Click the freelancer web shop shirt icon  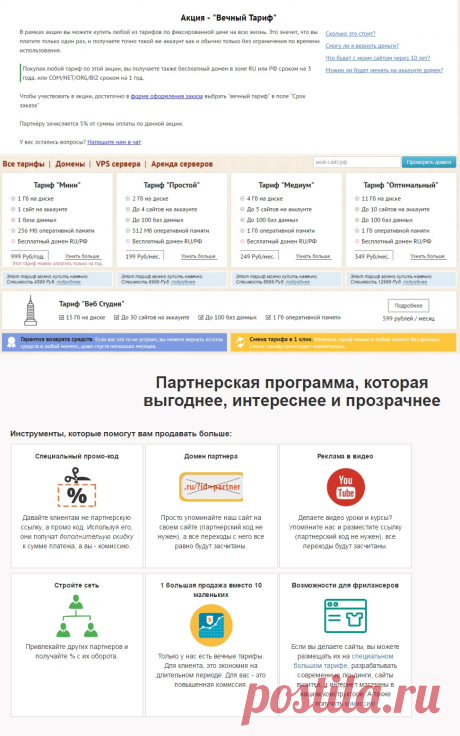[x=345, y=615]
